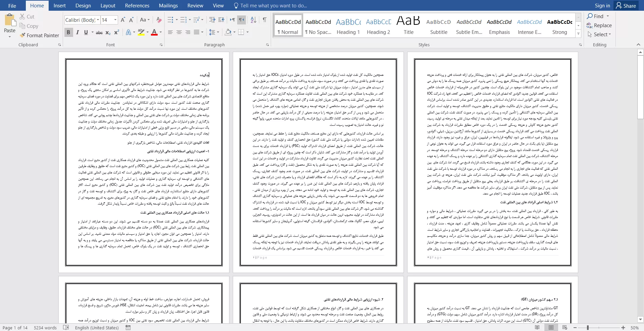Click the Find magnifier icon

pos(590,16)
